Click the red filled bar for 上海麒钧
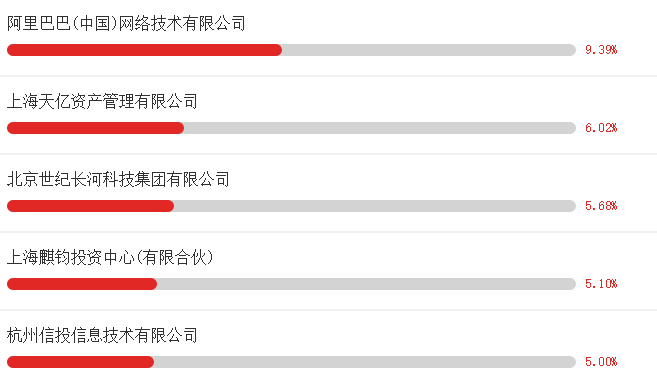Viewport: 657px width, 385px height. [82, 284]
